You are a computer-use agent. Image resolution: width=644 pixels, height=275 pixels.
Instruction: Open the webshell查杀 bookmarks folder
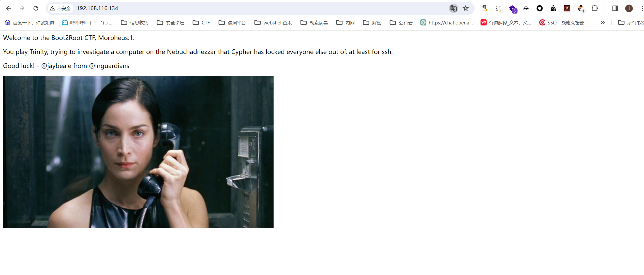[273, 23]
